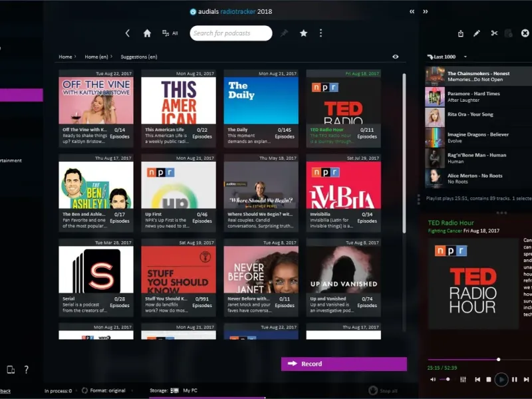The height and width of the screenshot is (399, 532).
Task: Open The Daily podcast card
Action: (x=261, y=108)
